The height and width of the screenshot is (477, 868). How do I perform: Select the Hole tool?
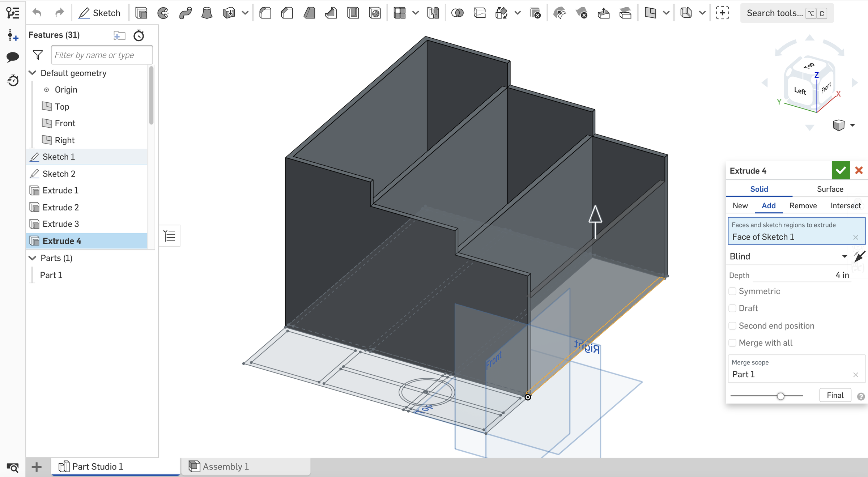375,13
